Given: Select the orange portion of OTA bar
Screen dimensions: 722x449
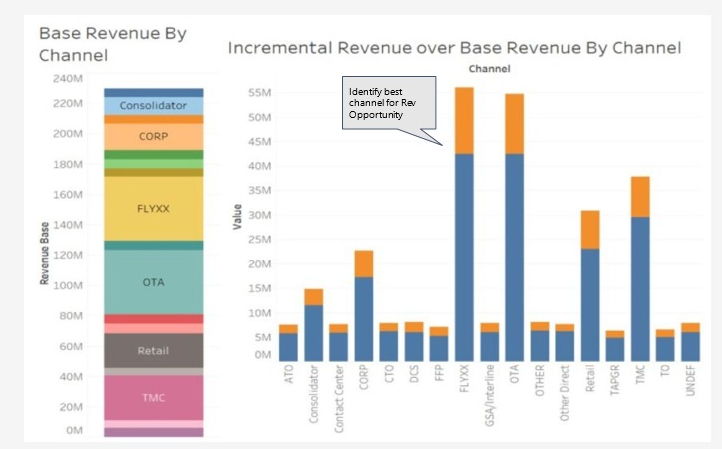Looking at the screenshot, I should [x=514, y=123].
